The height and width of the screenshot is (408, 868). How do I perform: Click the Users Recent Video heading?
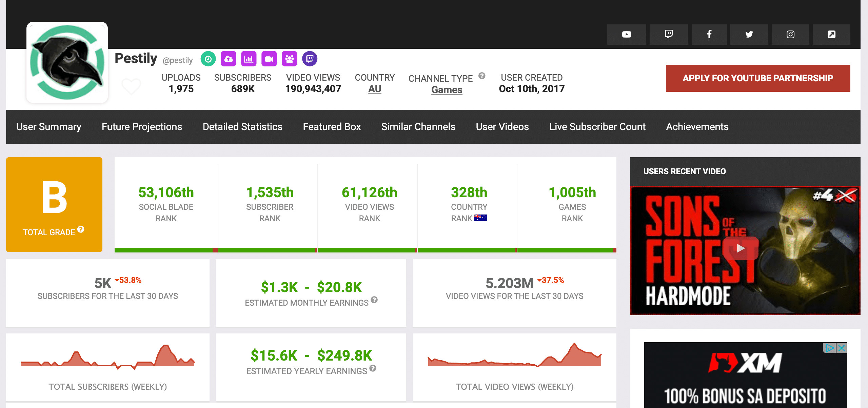(x=685, y=171)
